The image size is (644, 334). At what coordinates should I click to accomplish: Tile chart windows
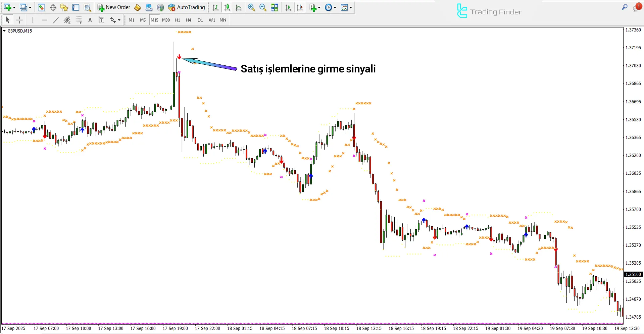point(274,7)
